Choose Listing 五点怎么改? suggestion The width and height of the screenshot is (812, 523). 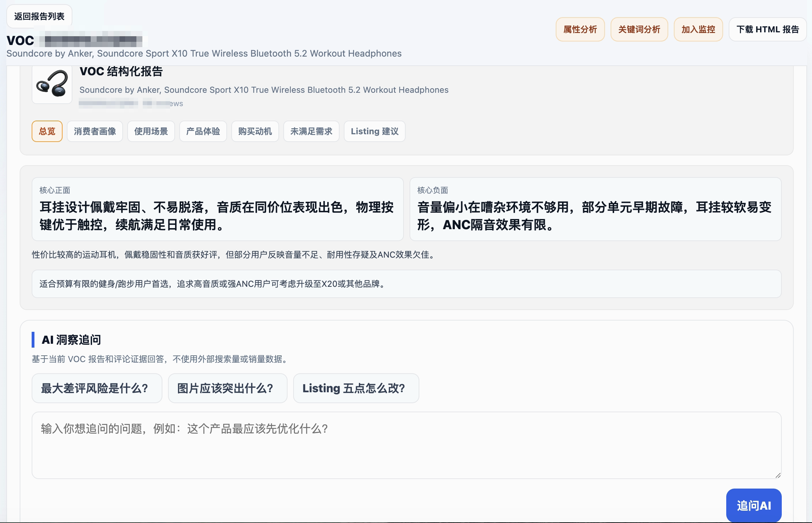coord(356,388)
